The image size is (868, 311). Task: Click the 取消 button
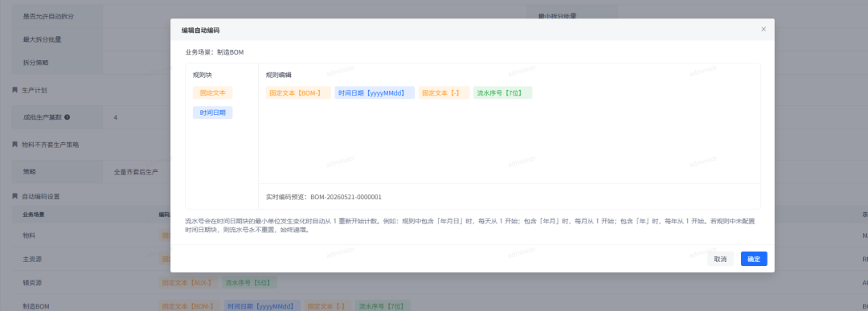(720, 259)
